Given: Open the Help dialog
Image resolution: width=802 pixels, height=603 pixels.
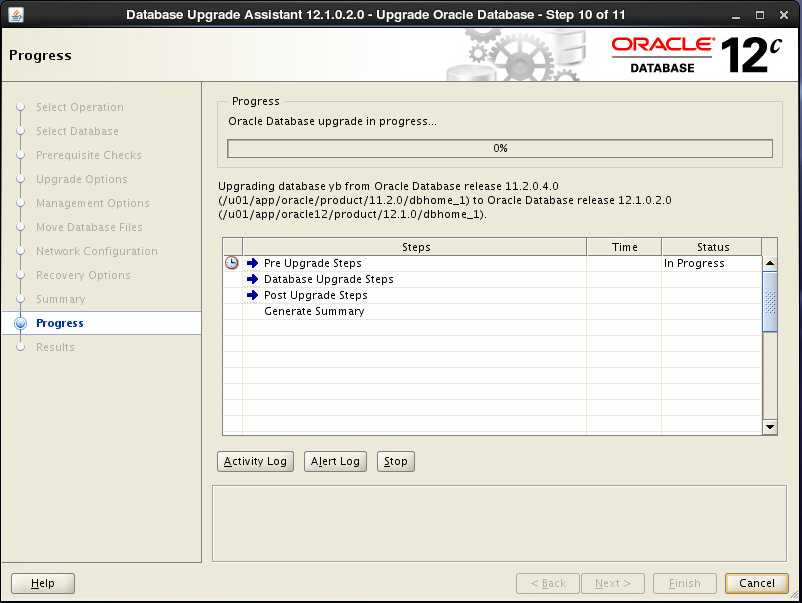Looking at the screenshot, I should tap(43, 583).
